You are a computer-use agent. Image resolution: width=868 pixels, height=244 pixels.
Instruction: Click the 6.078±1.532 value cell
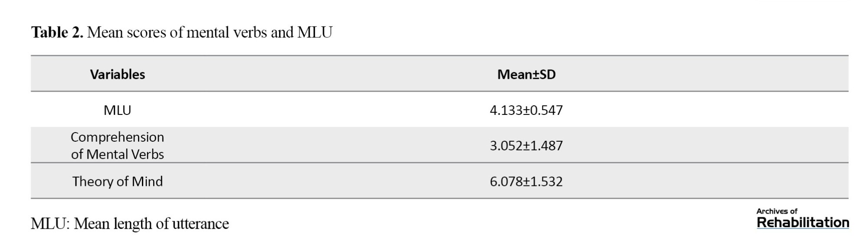click(526, 181)
